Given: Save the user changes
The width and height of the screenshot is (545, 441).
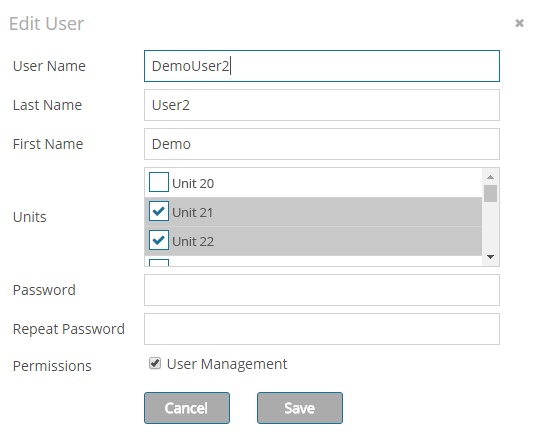Looking at the screenshot, I should point(300,408).
